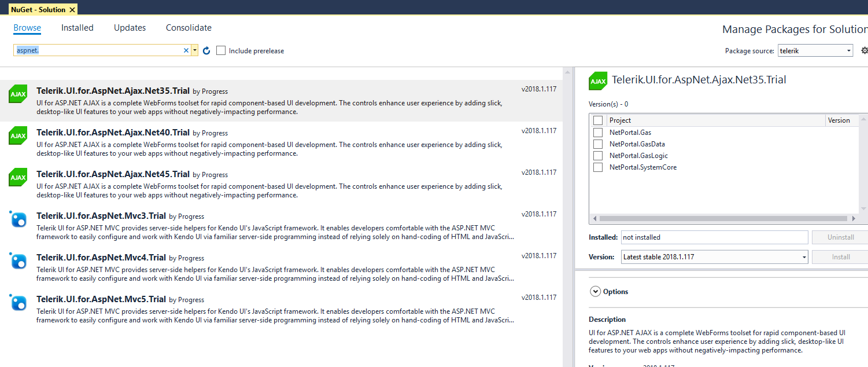Screen dimensions: 868x367
Task: Click the project list horizontal scrollbar
Action: click(723, 219)
